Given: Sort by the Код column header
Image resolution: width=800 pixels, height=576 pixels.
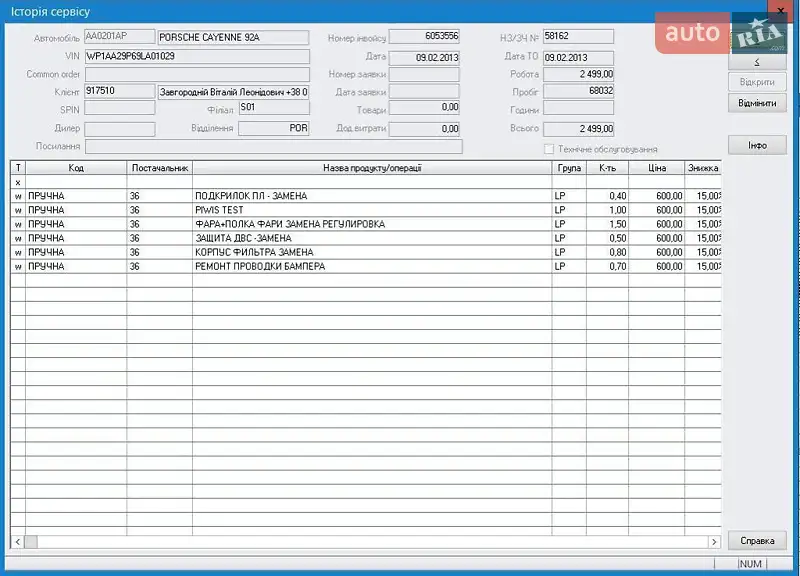Looking at the screenshot, I should point(76,168).
